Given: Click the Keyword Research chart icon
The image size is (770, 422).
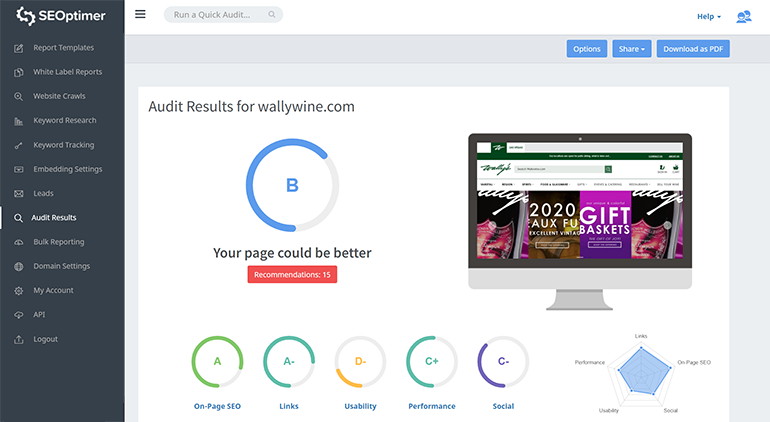Looking at the screenshot, I should tap(18, 121).
